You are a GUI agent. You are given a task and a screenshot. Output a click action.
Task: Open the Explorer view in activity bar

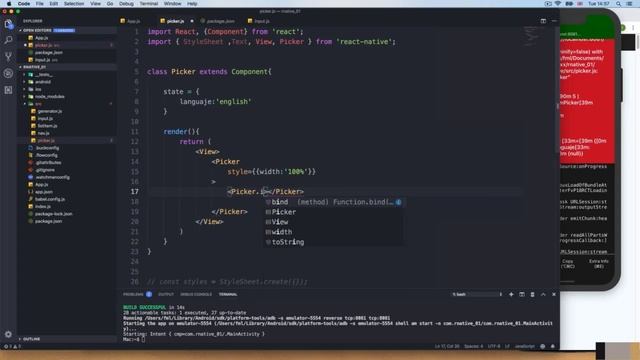click(x=8, y=24)
